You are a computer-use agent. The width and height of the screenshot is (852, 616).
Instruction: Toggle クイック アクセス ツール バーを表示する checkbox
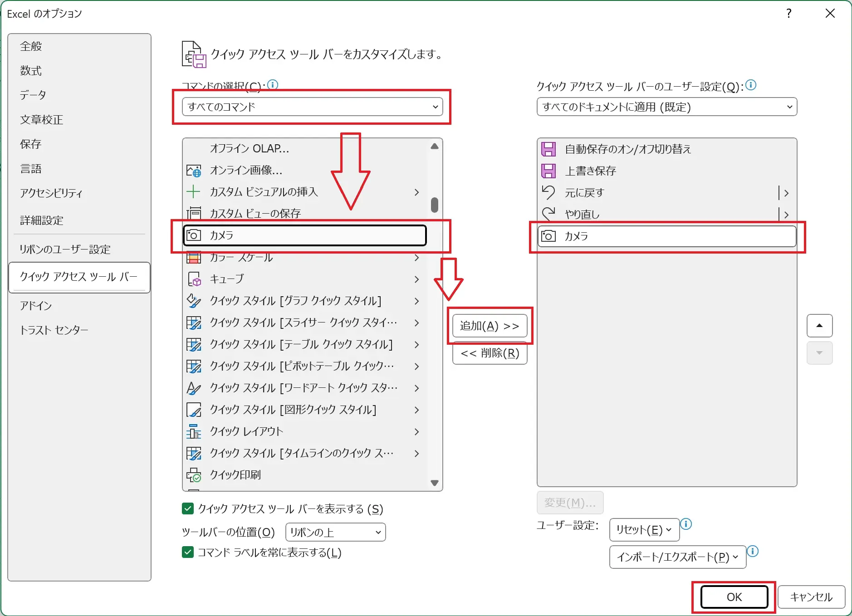pyautogui.click(x=188, y=508)
